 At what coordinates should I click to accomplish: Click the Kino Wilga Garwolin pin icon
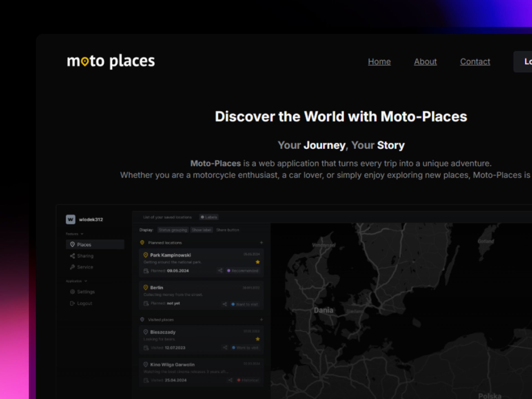coord(146,365)
